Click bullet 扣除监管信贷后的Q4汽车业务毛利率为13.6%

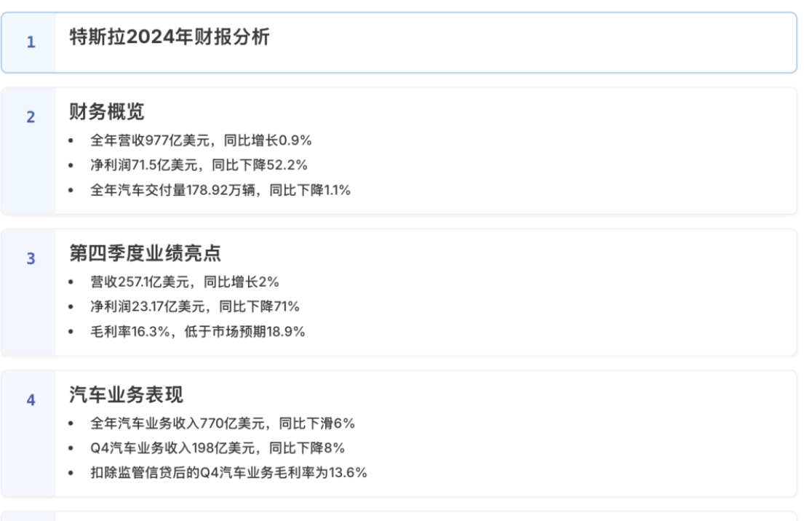pos(229,473)
